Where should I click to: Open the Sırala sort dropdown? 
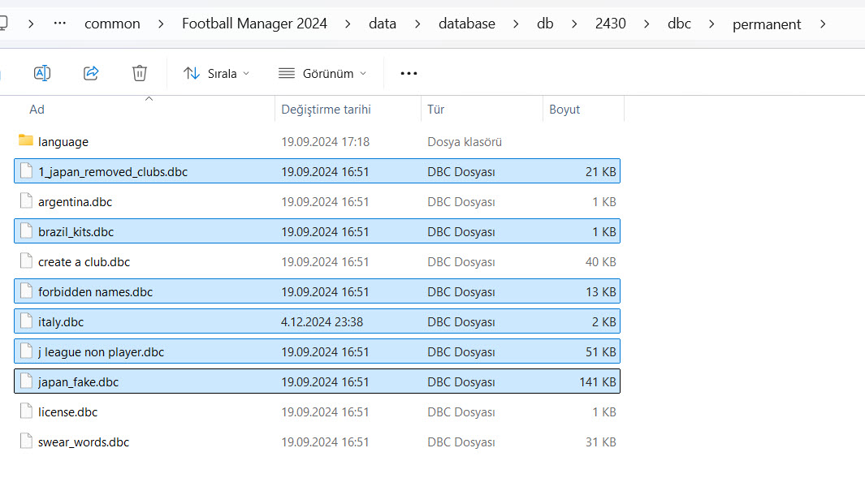click(216, 73)
